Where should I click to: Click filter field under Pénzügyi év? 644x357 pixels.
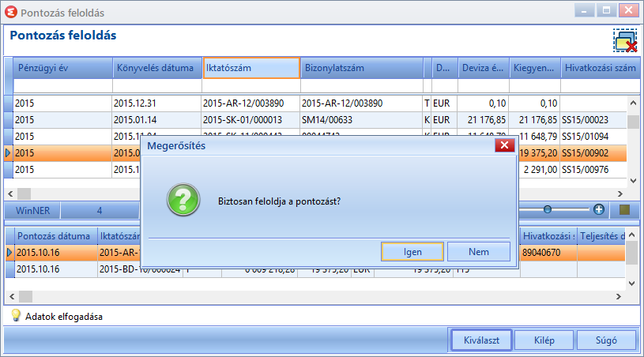63,86
